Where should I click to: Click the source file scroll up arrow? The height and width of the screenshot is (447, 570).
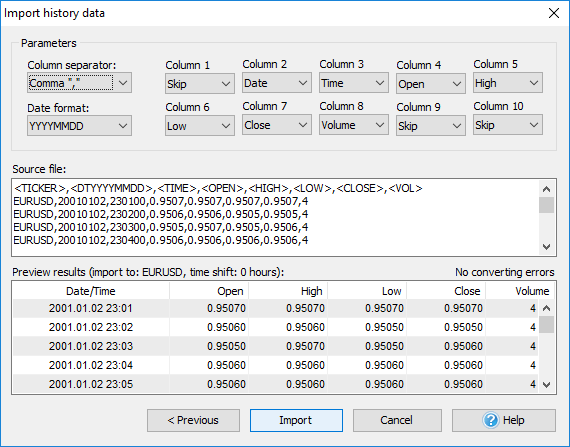tap(546, 189)
